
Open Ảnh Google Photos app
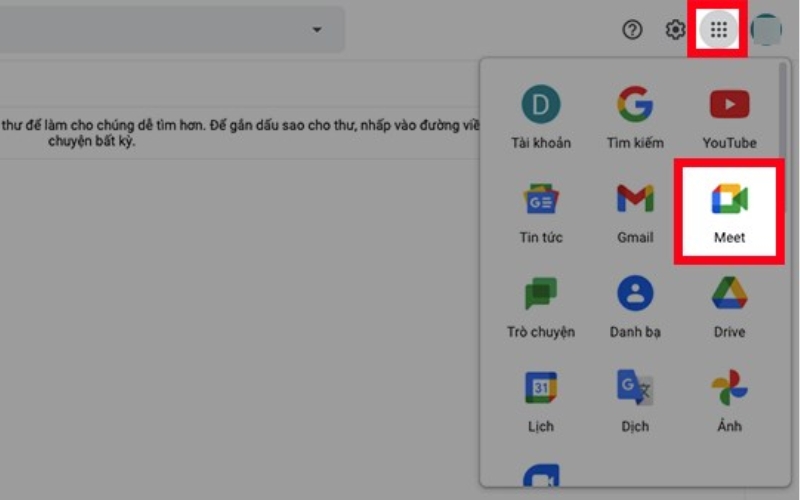(x=730, y=401)
